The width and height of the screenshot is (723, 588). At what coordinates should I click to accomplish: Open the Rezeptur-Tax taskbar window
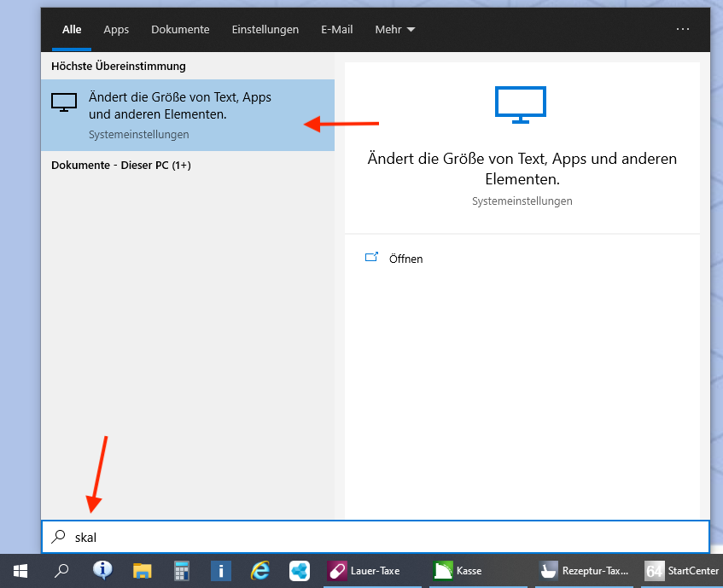point(585,571)
